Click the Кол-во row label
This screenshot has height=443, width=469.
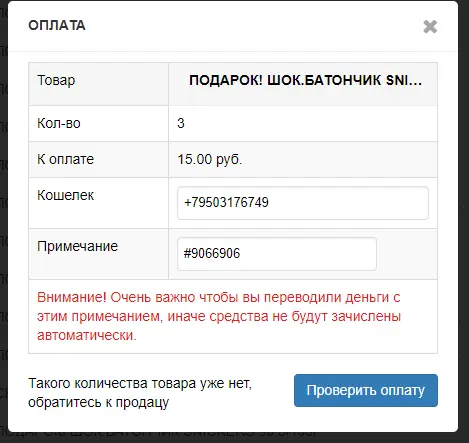[x=59, y=123]
